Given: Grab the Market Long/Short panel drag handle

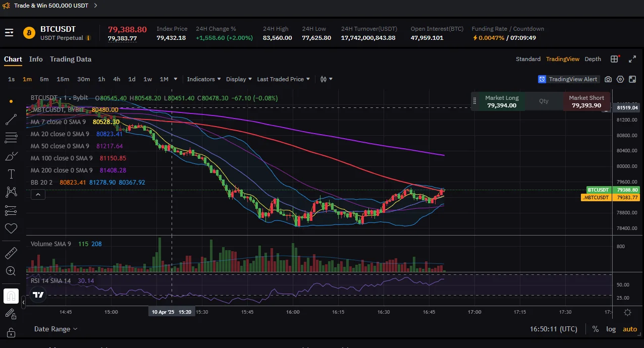Looking at the screenshot, I should 474,101.
